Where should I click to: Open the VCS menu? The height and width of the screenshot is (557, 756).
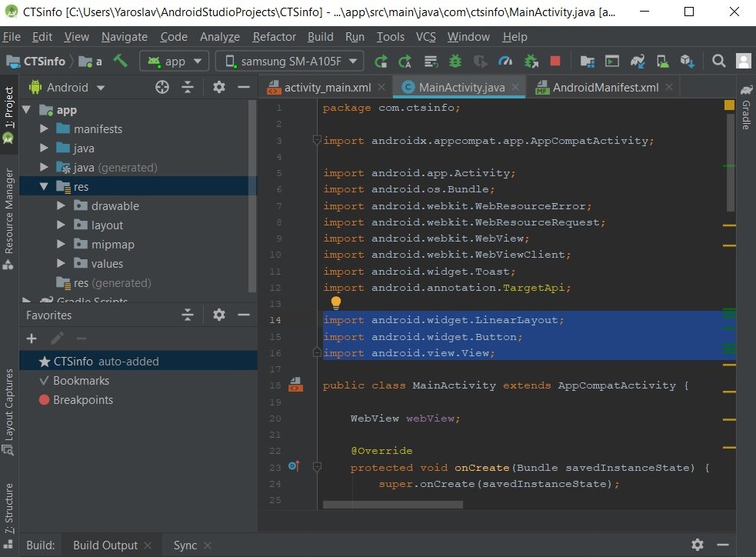coord(426,37)
